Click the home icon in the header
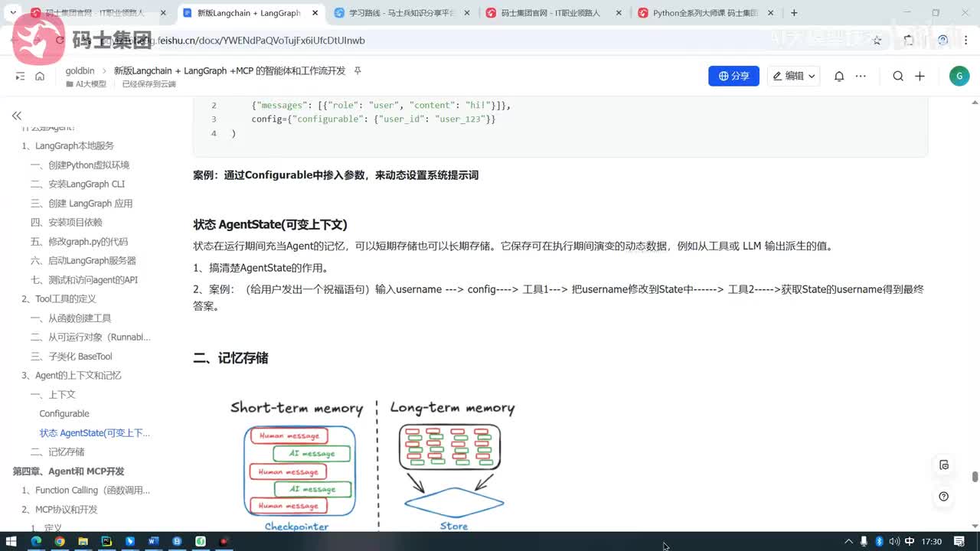980x551 pixels. click(x=40, y=76)
